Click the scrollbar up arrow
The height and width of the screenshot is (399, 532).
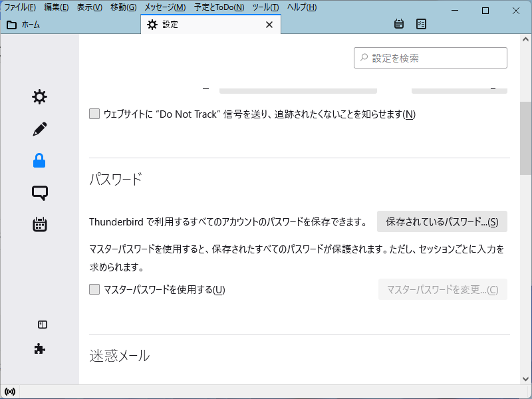pyautogui.click(x=526, y=39)
